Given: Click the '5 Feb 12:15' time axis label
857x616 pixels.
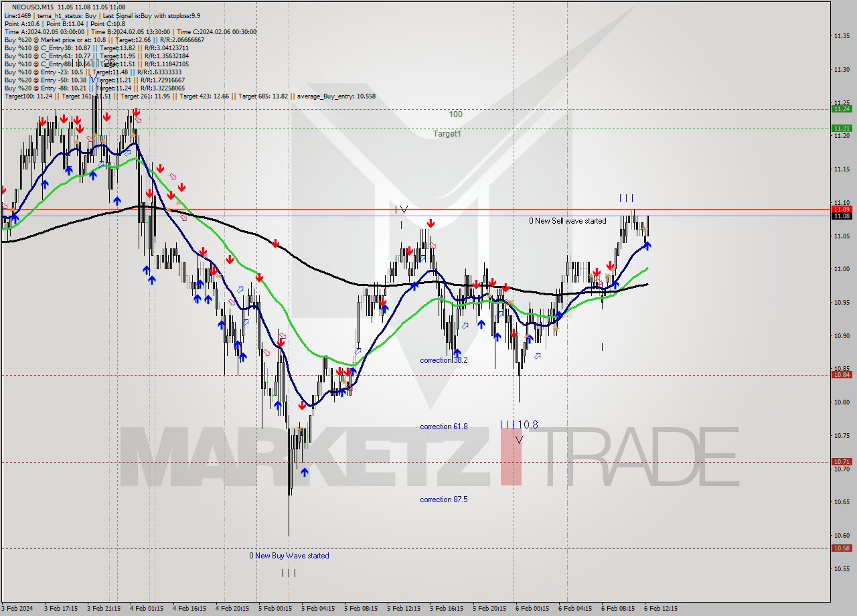Looking at the screenshot, I should click(404, 609).
